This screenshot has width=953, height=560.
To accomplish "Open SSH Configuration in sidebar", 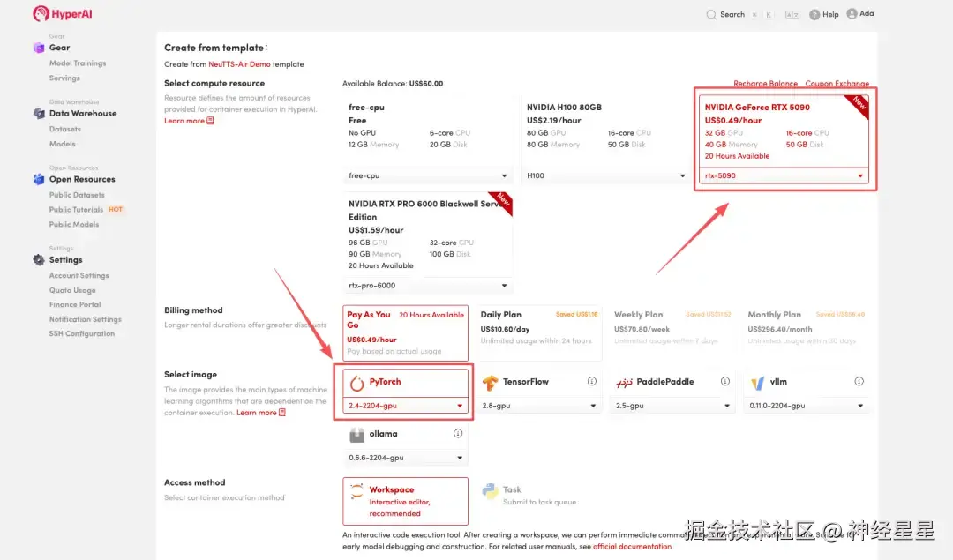I will [x=81, y=334].
